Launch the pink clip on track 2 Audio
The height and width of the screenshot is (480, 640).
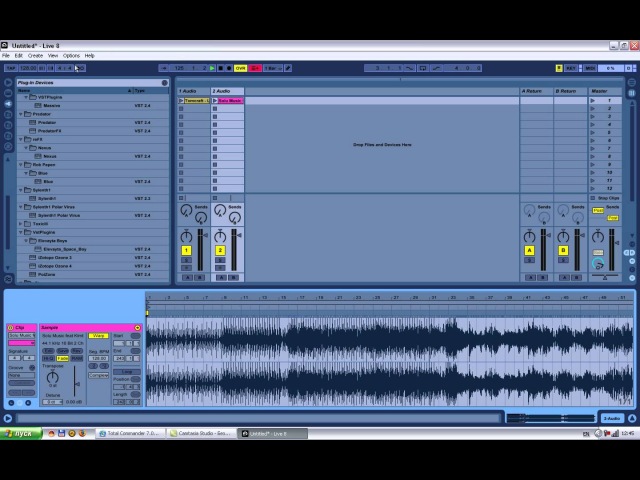pos(215,100)
